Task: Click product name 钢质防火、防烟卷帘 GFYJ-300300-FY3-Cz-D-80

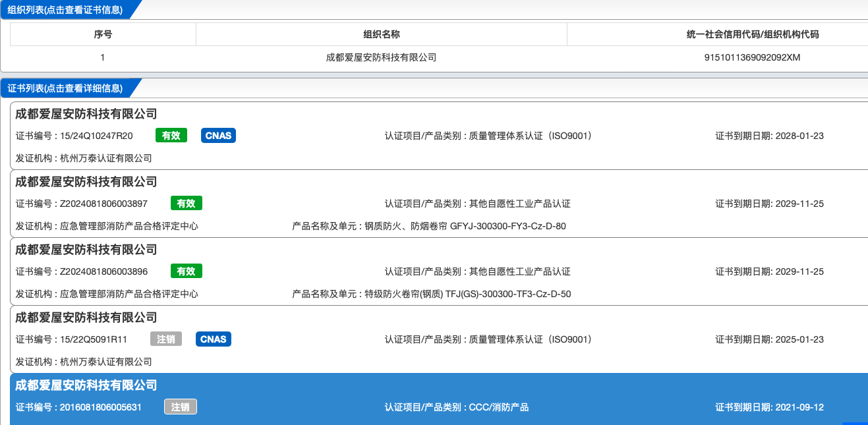Action: coord(465,226)
